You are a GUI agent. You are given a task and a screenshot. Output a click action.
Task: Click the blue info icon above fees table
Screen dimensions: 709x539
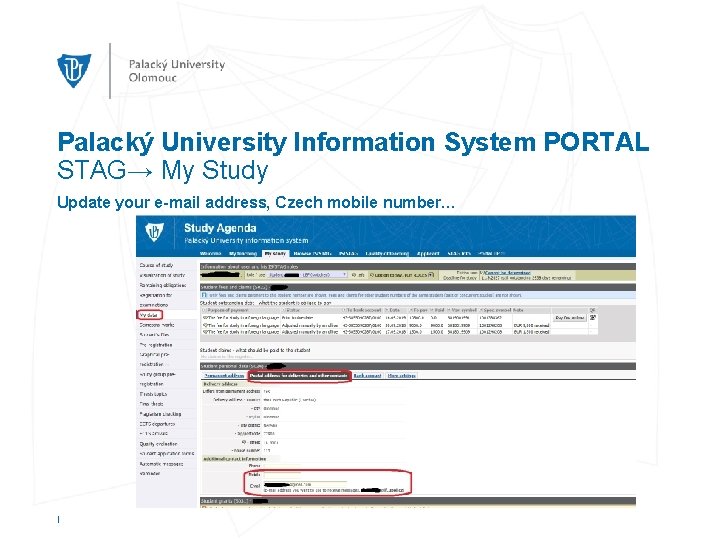204,295
